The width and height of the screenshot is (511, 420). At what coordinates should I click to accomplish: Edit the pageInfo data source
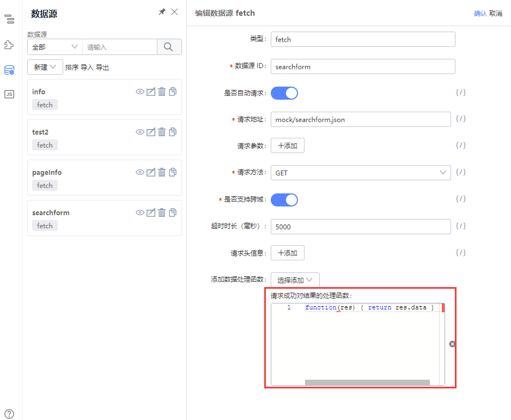(x=151, y=172)
